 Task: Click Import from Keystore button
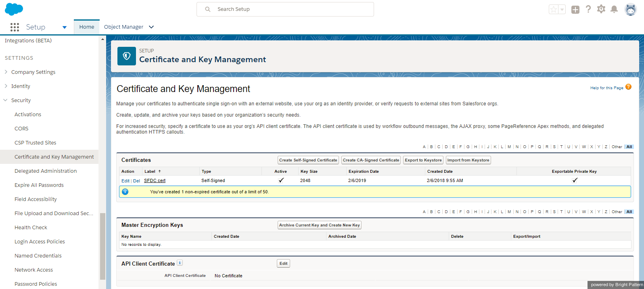click(x=468, y=160)
